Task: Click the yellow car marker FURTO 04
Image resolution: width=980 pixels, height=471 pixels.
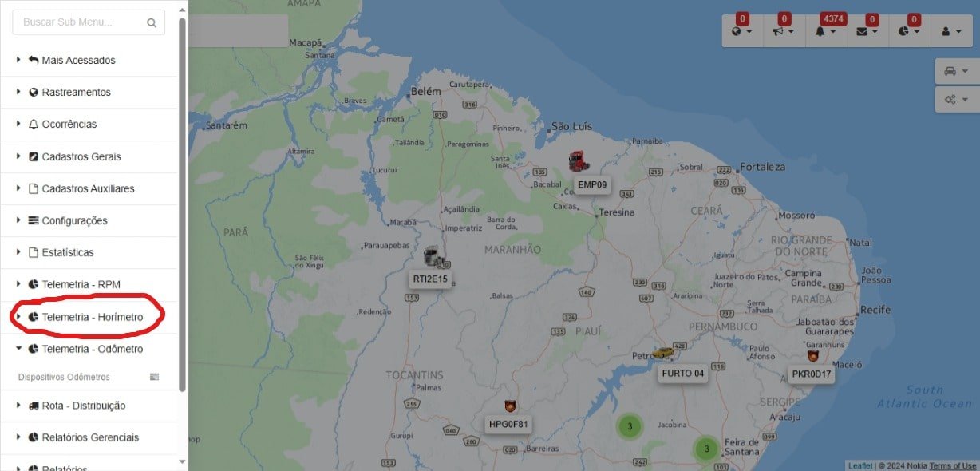Action: click(663, 353)
